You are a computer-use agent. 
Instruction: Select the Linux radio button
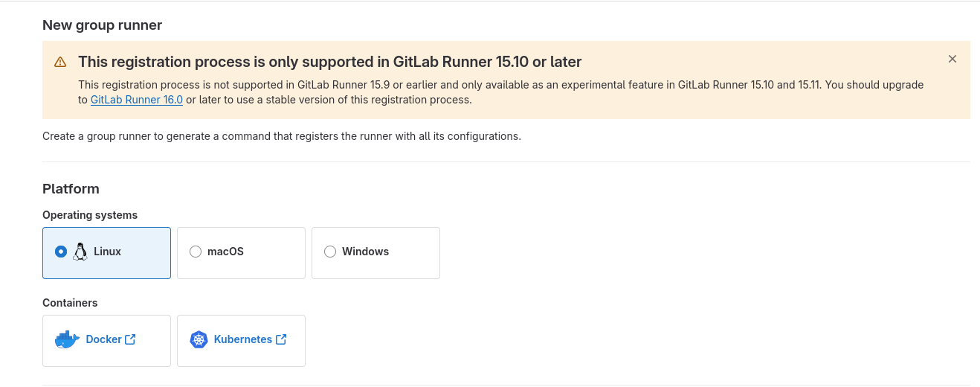pos(61,252)
